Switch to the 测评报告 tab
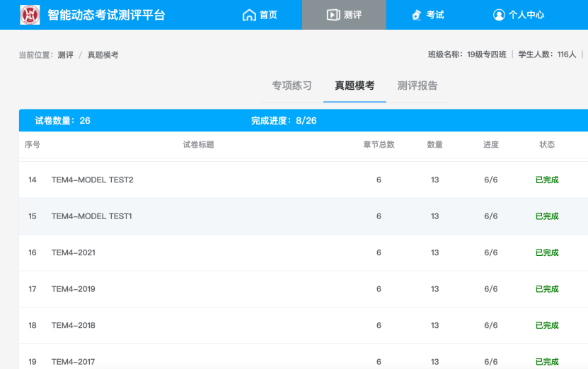The image size is (588, 369). 417,86
